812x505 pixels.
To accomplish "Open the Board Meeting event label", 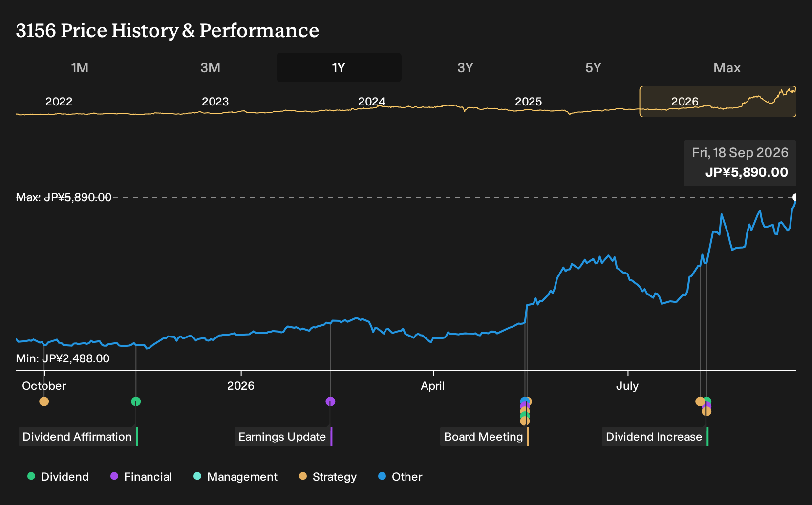I will 485,437.
